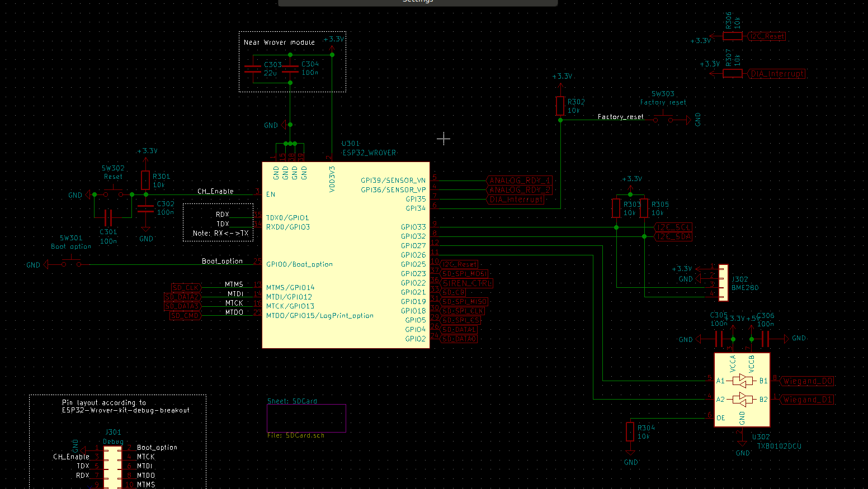
Task: Click the 'File: SDCard.sch' text
Action: 296,435
